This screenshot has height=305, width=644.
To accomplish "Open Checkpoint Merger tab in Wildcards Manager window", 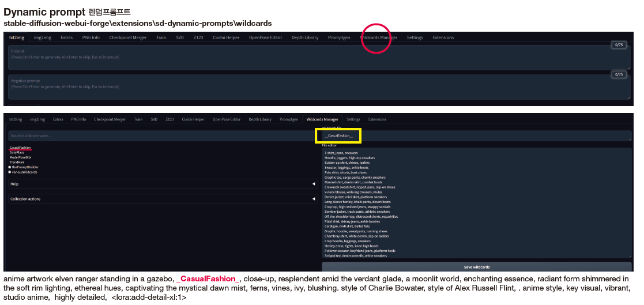I will [110, 119].
